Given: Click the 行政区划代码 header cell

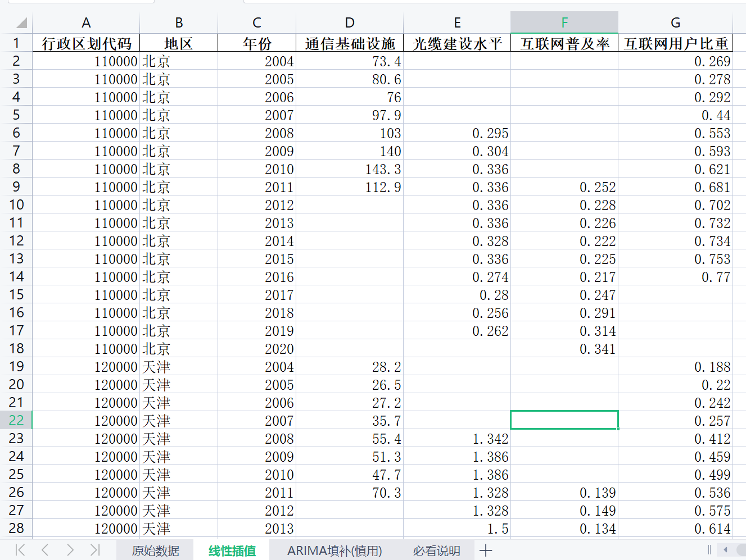Looking at the screenshot, I should pos(86,43).
